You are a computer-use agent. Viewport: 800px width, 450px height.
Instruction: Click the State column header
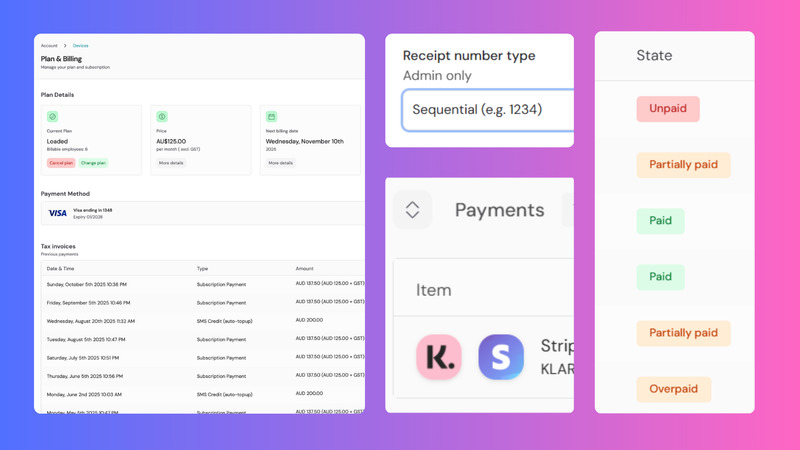click(654, 56)
